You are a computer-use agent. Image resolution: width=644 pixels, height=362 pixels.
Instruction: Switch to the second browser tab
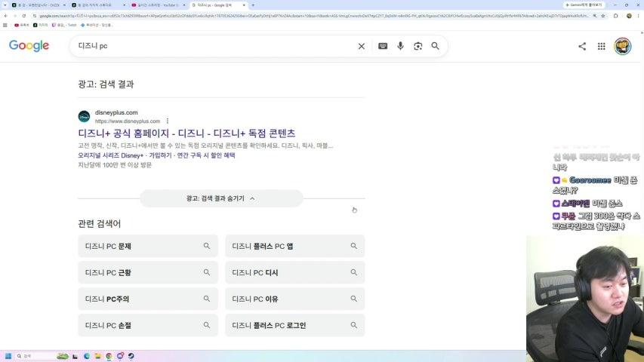(97, 5)
